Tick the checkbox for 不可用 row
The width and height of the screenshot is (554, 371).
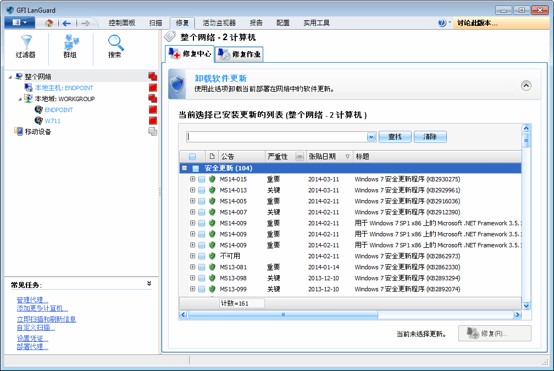pyautogui.click(x=201, y=256)
